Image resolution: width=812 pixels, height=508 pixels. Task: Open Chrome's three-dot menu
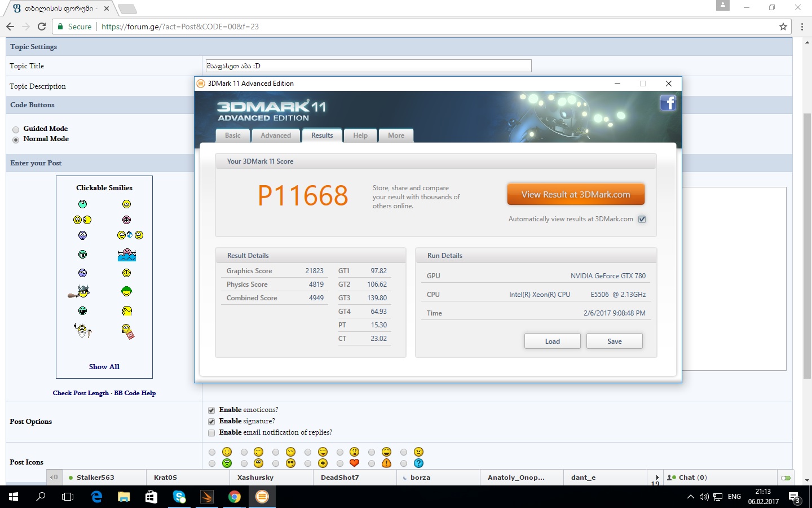point(802,27)
